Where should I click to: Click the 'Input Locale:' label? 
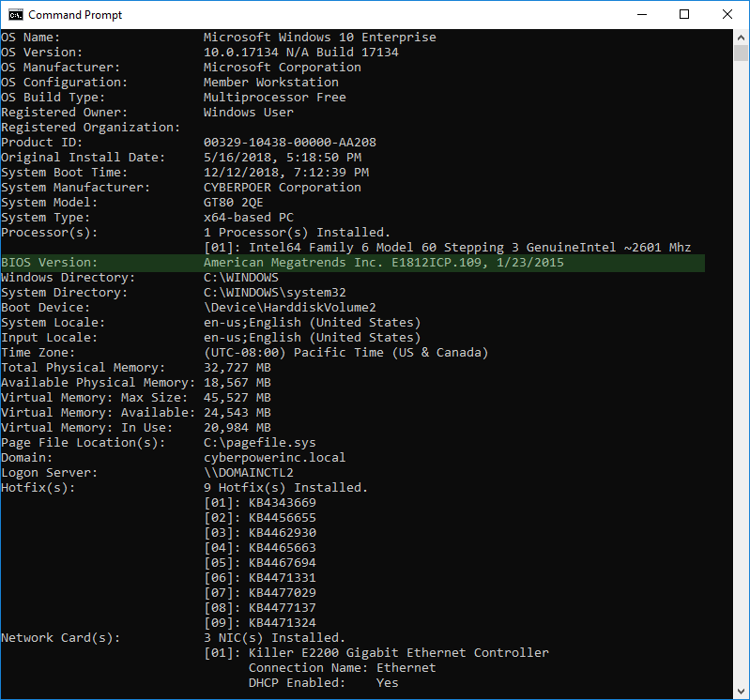(49, 338)
